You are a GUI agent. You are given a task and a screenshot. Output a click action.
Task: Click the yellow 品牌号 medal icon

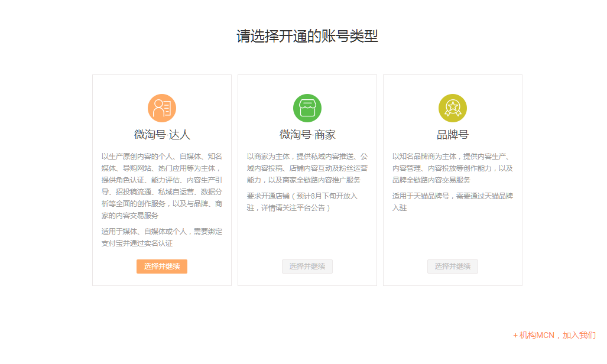click(x=452, y=108)
